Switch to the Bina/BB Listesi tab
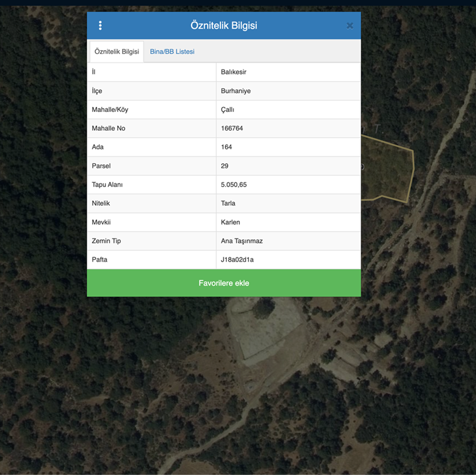The width and height of the screenshot is (476, 475). pyautogui.click(x=172, y=52)
